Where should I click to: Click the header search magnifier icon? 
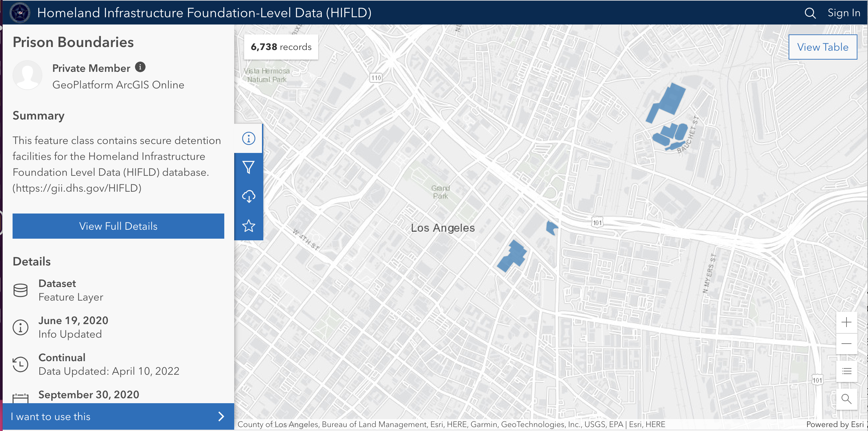tap(810, 13)
